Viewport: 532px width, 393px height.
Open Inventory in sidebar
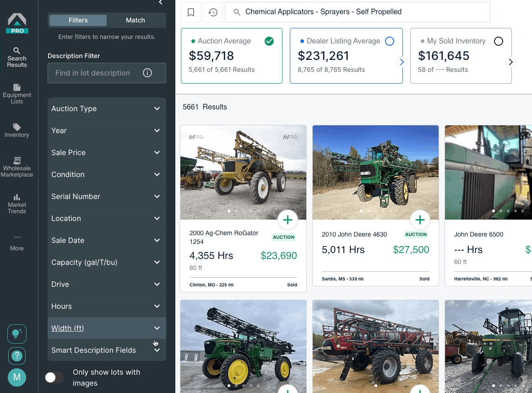point(17,130)
